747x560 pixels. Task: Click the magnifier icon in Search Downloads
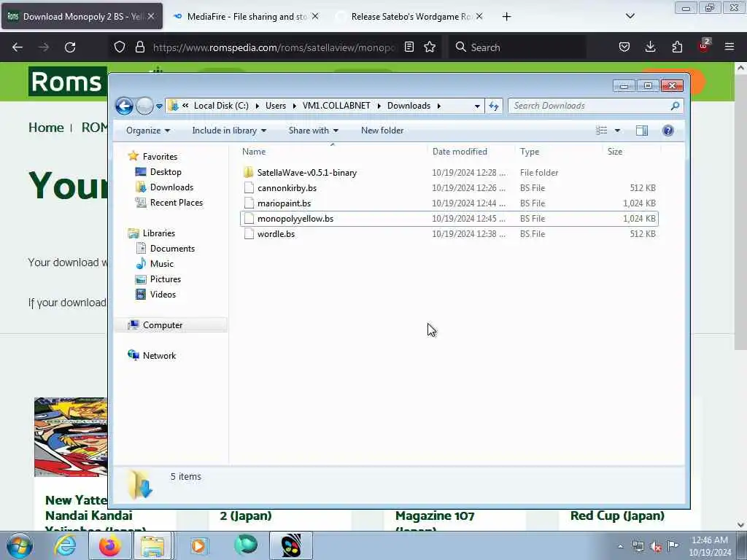click(x=675, y=106)
